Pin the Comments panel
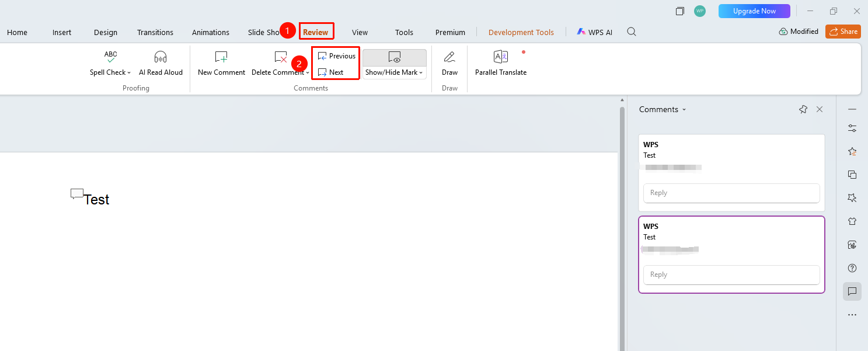 coord(803,109)
